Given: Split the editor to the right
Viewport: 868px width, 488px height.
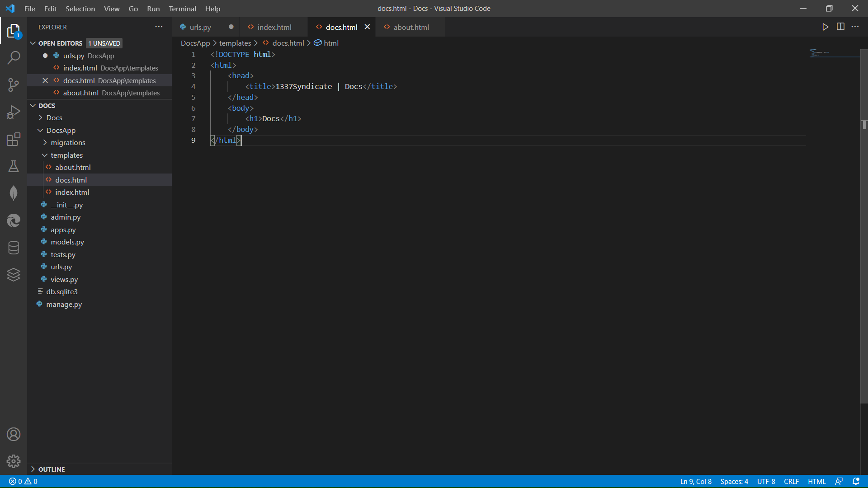Looking at the screenshot, I should pyautogui.click(x=840, y=27).
